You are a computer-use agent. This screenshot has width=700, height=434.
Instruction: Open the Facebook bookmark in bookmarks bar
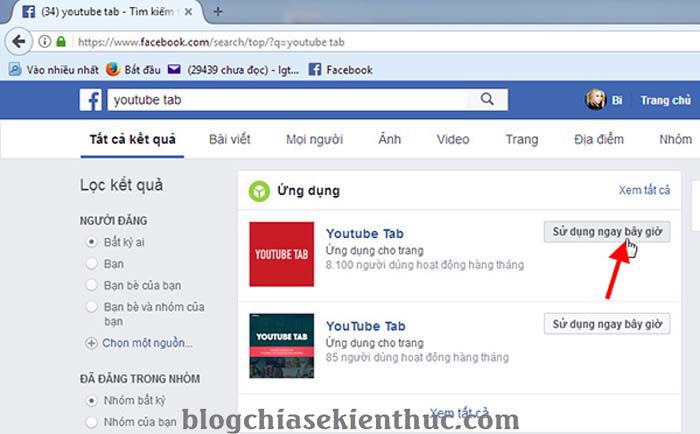point(341,70)
